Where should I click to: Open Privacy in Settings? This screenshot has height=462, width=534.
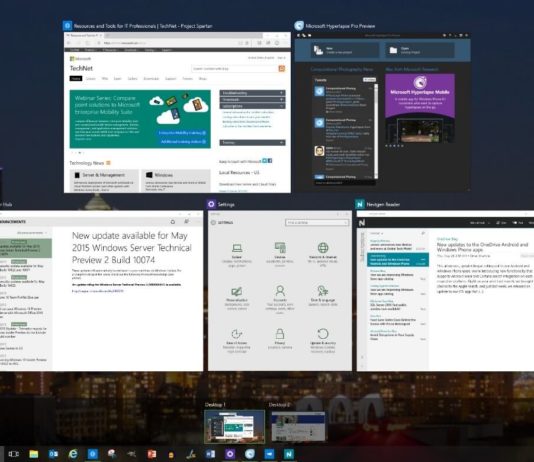[x=280, y=339]
